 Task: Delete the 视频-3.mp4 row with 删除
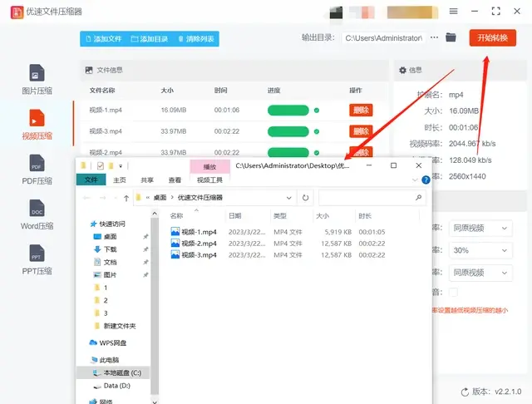coord(361,131)
